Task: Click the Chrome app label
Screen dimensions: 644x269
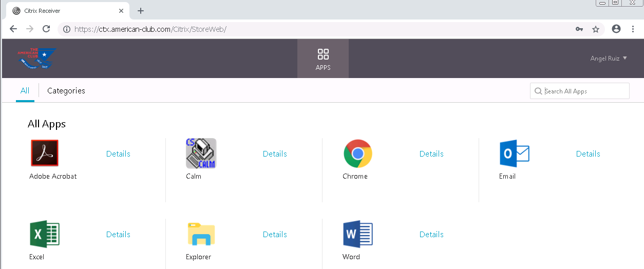Action: coord(355,176)
